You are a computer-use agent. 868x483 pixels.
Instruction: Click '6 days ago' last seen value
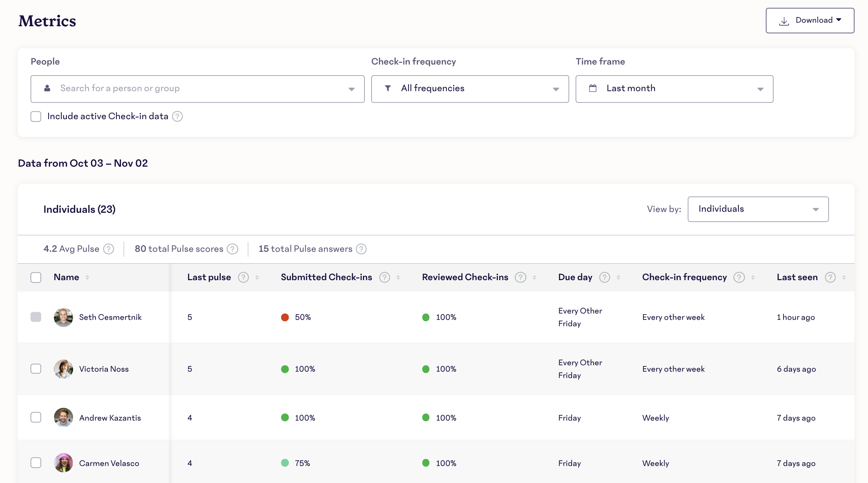tap(796, 369)
